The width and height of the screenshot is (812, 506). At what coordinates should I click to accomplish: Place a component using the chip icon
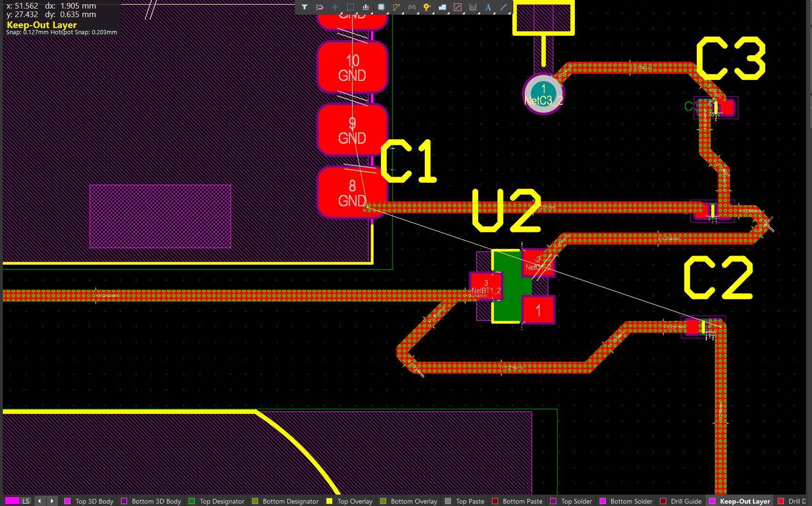coord(381,7)
